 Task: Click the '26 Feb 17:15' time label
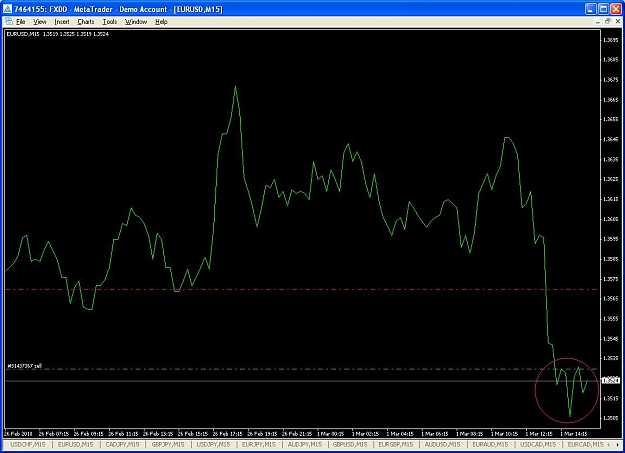[227, 433]
